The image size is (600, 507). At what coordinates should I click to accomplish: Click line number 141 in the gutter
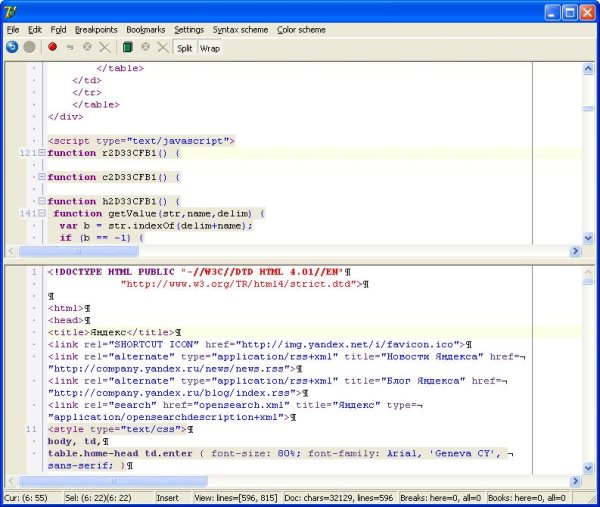28,213
